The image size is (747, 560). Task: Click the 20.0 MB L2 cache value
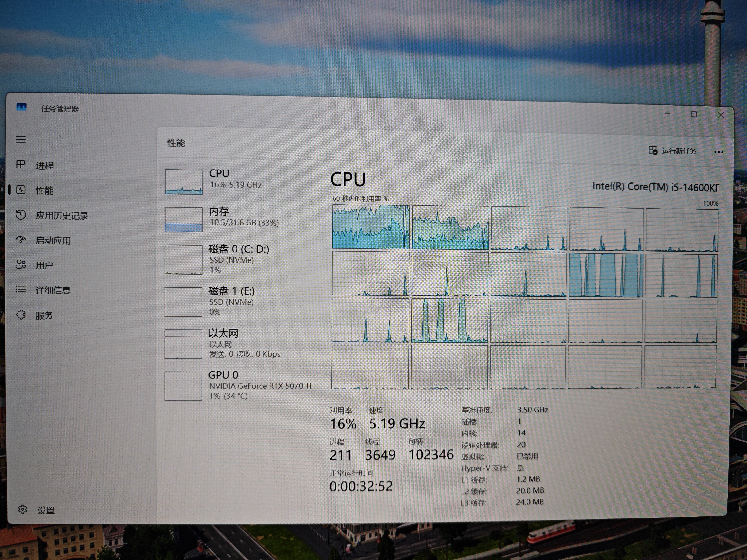(530, 491)
